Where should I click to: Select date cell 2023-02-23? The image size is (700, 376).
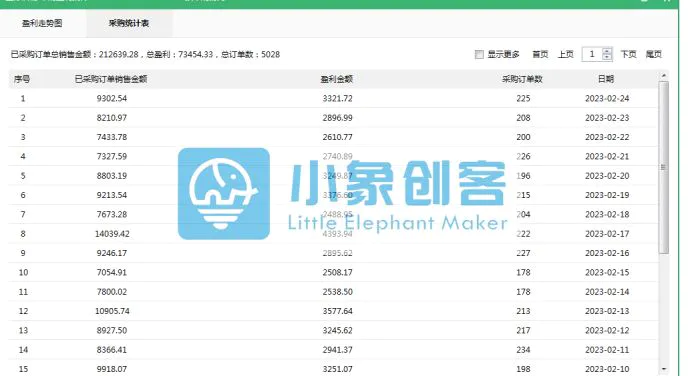(x=607, y=118)
